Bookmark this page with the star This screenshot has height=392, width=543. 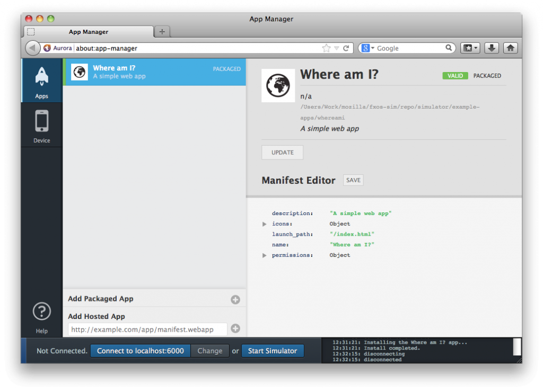(x=326, y=48)
